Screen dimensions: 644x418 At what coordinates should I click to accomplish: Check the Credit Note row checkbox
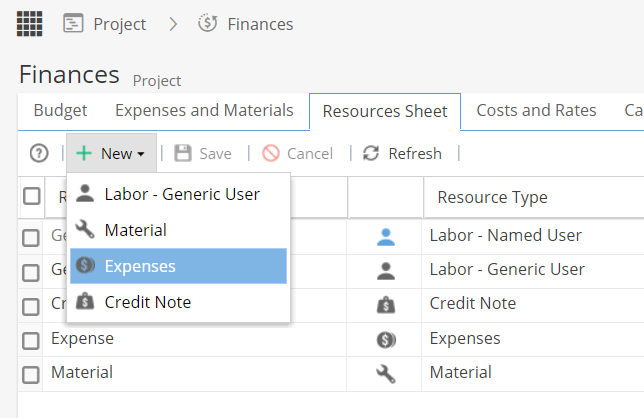tap(31, 306)
